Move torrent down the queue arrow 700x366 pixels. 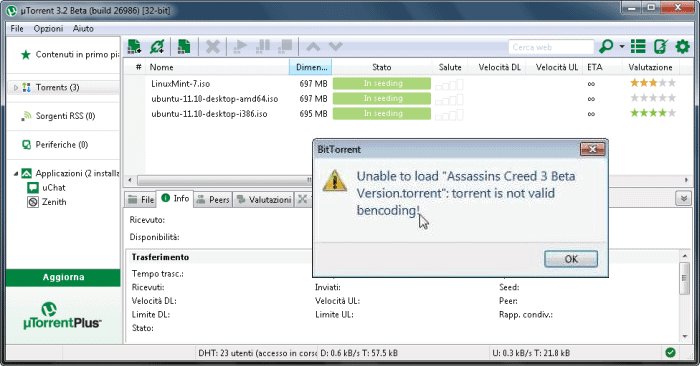[x=335, y=46]
